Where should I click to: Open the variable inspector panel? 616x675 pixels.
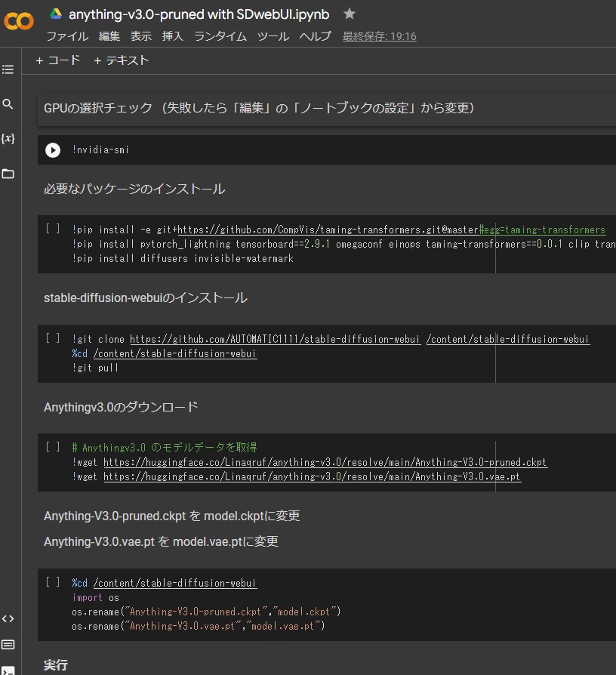8,138
